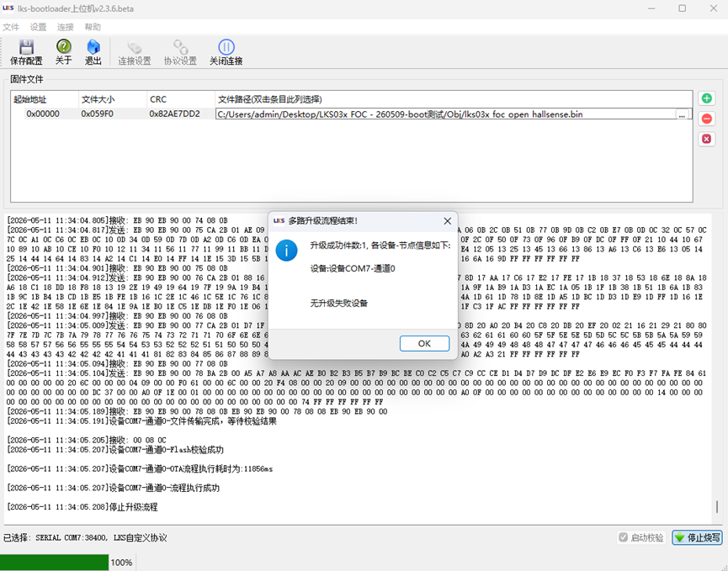Select the 0x00000 start address cell
Screen dimensions: 728x571
tap(43, 114)
